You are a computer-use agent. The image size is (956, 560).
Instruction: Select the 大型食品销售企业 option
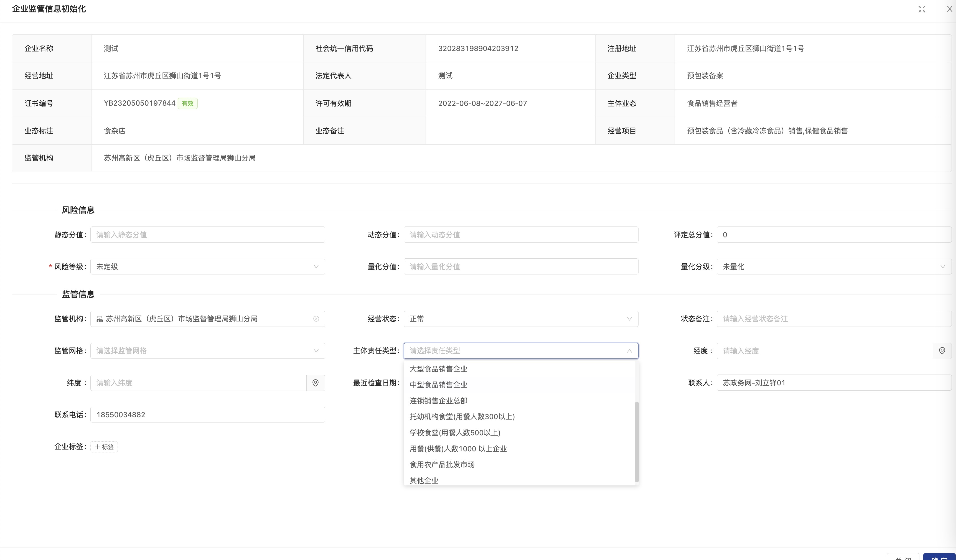coord(439,369)
